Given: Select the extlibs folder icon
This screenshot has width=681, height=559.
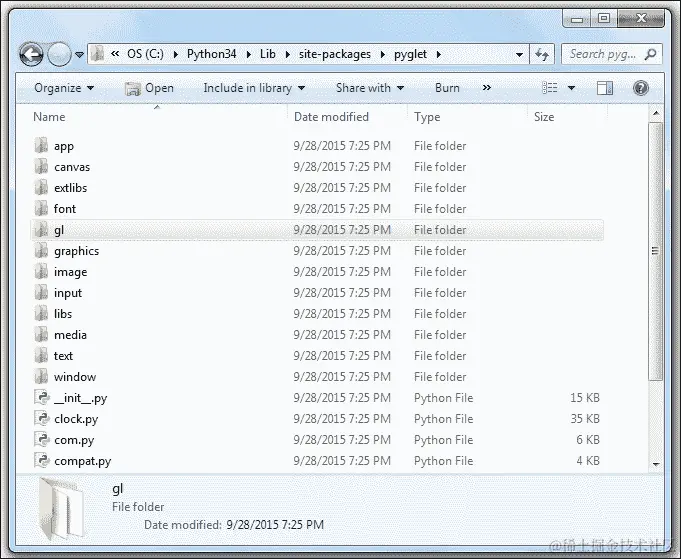Looking at the screenshot, I should tap(41, 187).
